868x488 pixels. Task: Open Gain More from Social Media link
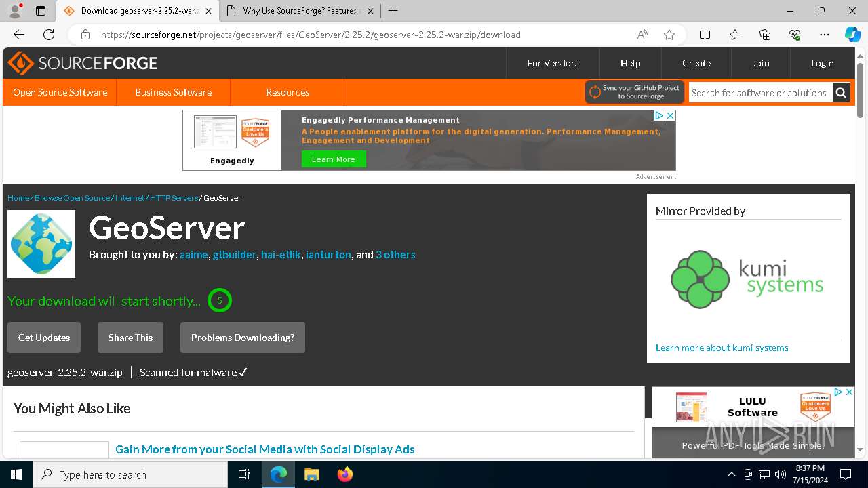tap(265, 449)
